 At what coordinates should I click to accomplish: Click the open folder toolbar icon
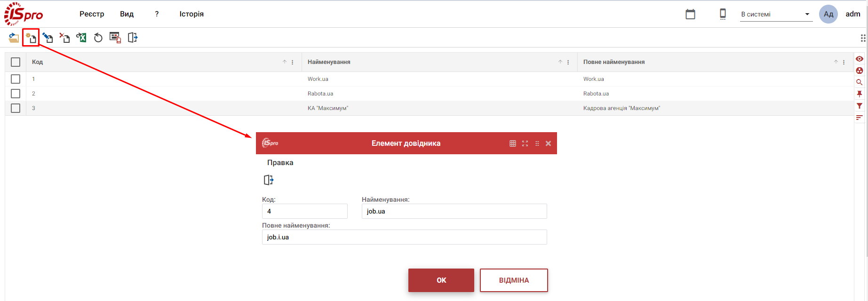pos(14,38)
